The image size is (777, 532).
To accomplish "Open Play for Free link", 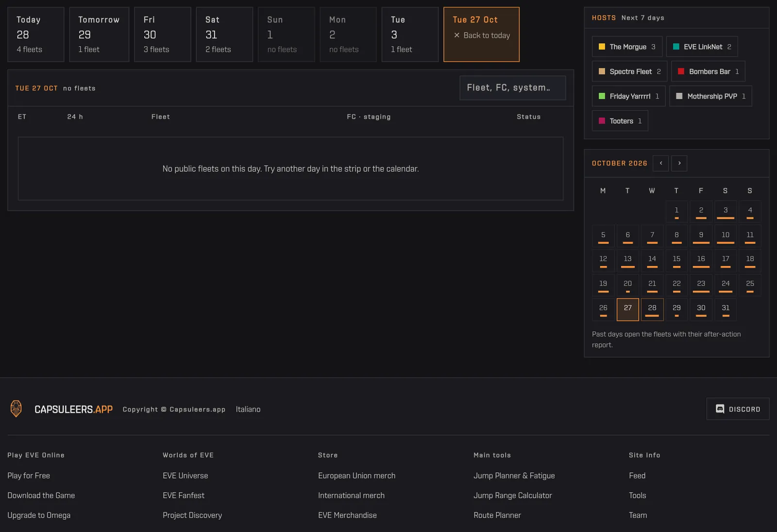I will click(x=29, y=476).
